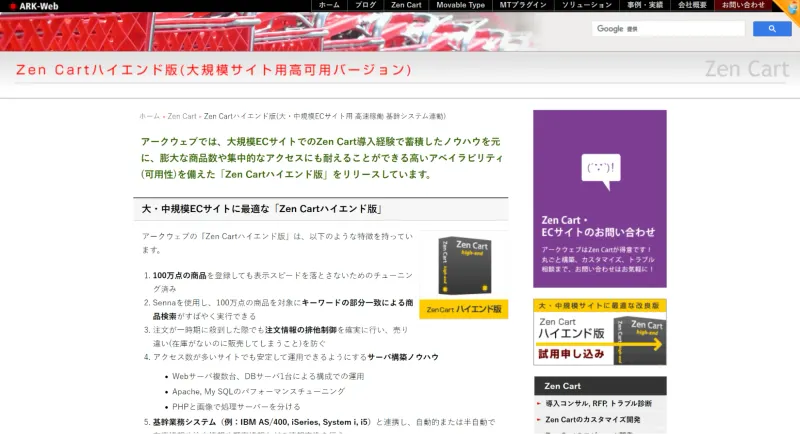Screen dimensions: 800x434
Task: Open the ホーム menu item
Action: pyautogui.click(x=329, y=5)
